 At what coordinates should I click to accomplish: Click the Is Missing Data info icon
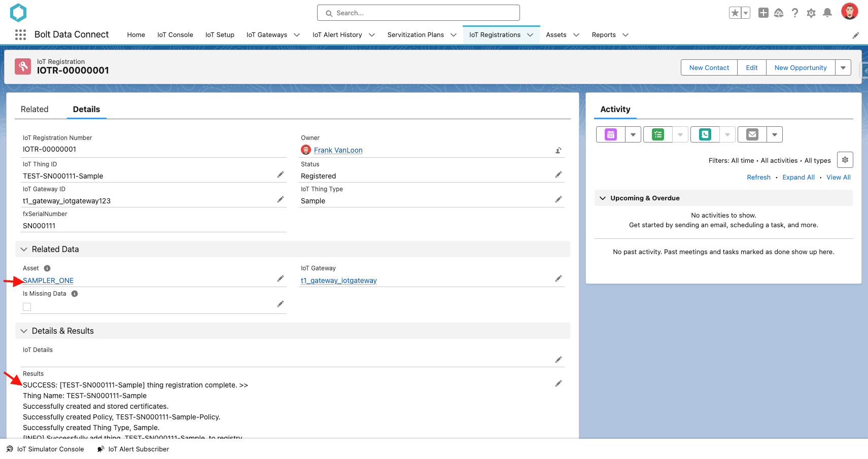[x=75, y=294]
